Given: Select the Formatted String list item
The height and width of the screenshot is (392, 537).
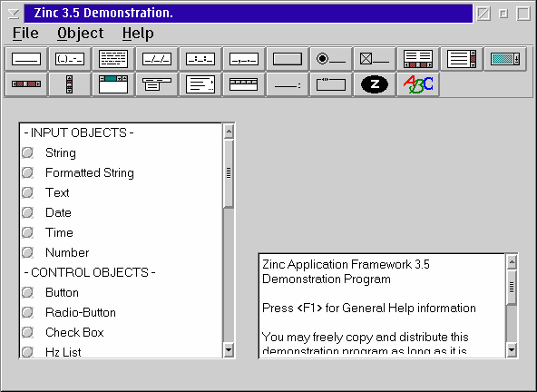Looking at the screenshot, I should 122,172.
